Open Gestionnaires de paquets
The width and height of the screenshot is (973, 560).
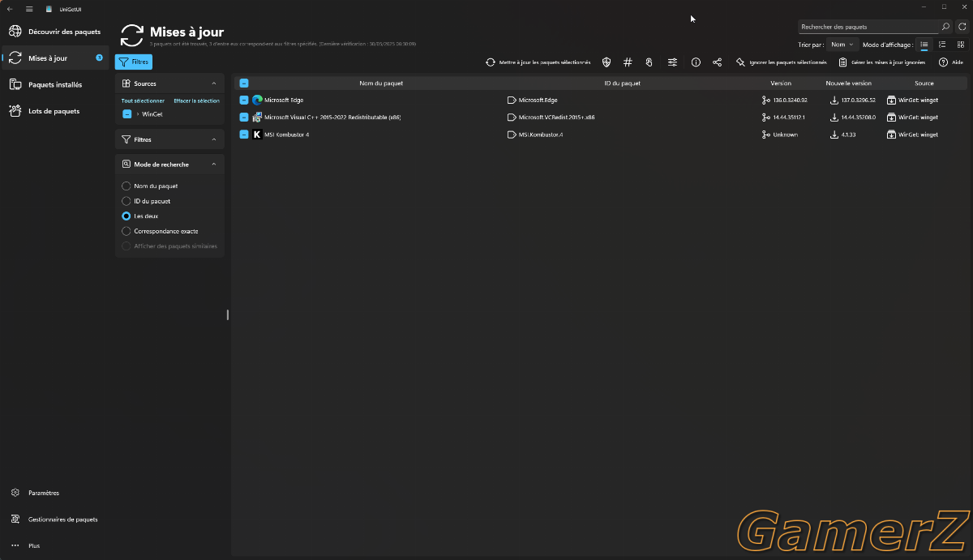point(55,519)
